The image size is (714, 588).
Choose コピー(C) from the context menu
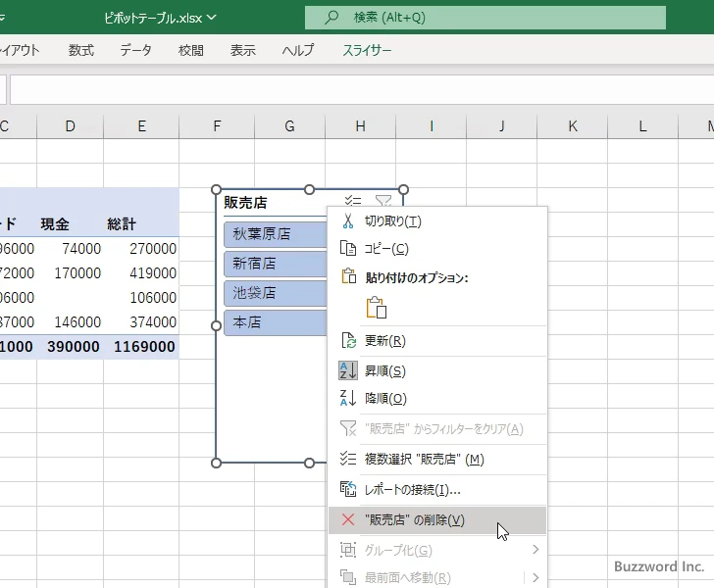click(x=437, y=249)
